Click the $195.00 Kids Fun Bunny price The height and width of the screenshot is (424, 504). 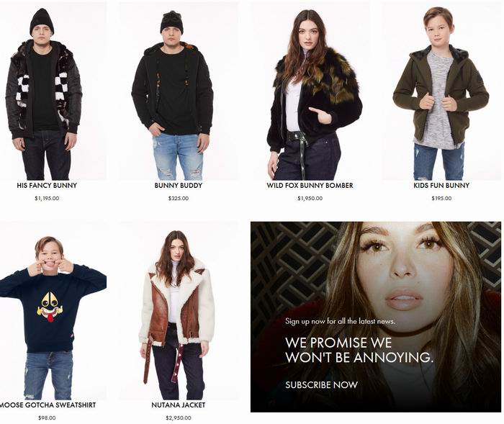coord(441,199)
